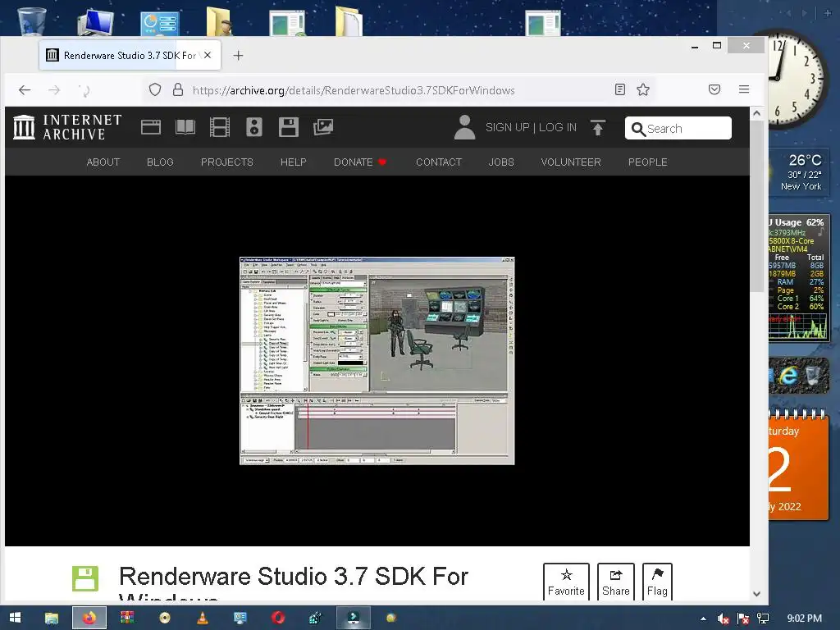Open Firefox application menu (hamburger)

[743, 89]
